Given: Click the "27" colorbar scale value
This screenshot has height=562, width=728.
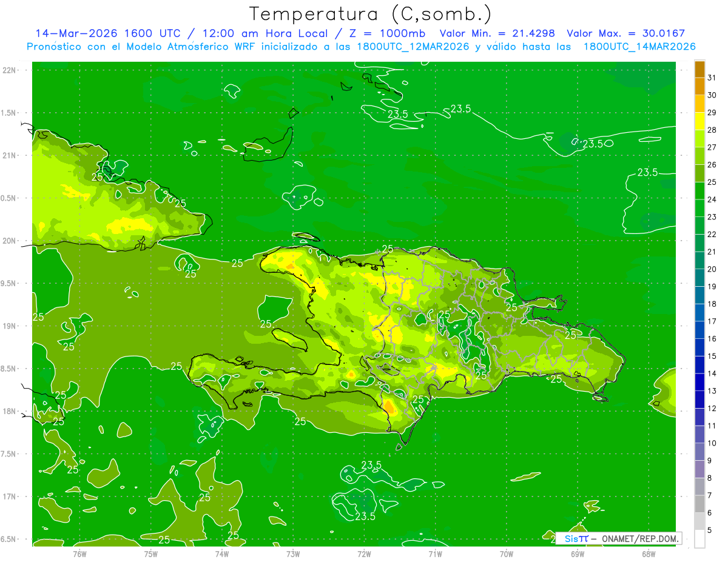Looking at the screenshot, I should [712, 147].
